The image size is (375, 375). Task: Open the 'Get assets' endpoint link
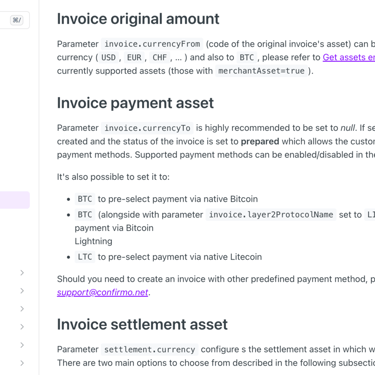(x=349, y=57)
